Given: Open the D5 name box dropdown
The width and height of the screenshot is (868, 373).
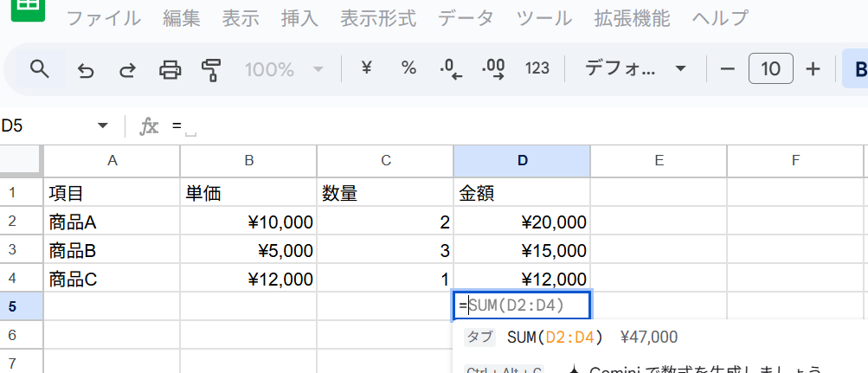Looking at the screenshot, I should coord(103,126).
